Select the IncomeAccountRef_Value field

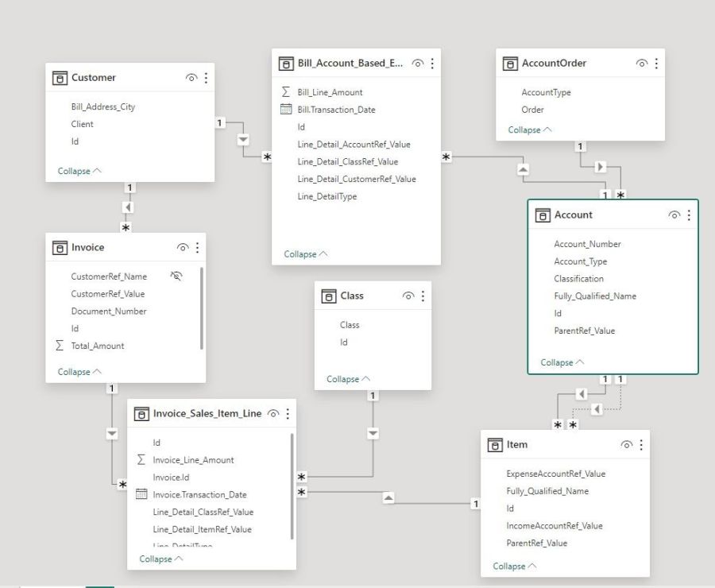tap(555, 526)
